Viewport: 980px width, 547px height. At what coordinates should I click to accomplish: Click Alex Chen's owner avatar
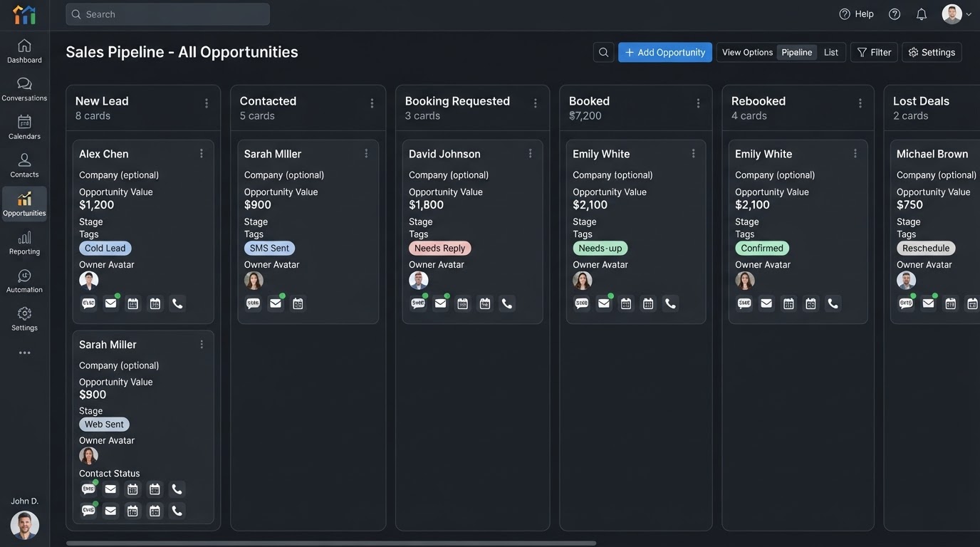89,281
